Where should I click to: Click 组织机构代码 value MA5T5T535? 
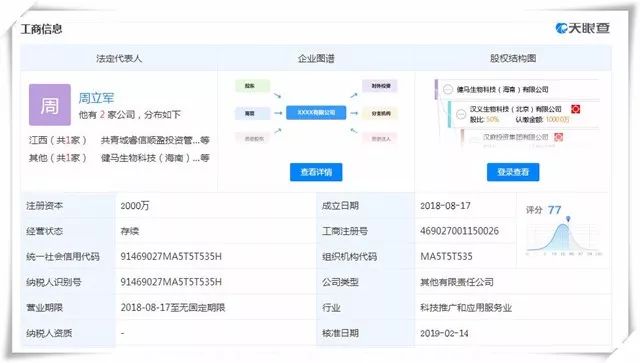point(446,256)
